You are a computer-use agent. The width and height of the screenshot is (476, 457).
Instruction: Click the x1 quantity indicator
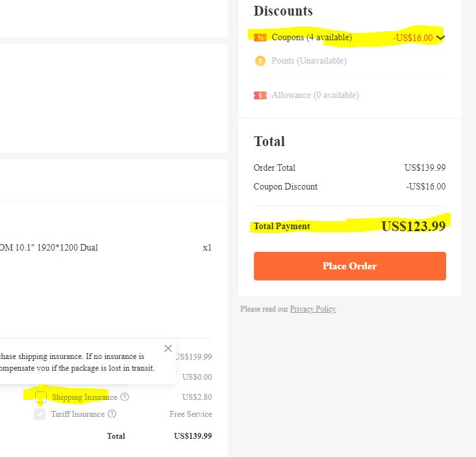pyautogui.click(x=207, y=247)
